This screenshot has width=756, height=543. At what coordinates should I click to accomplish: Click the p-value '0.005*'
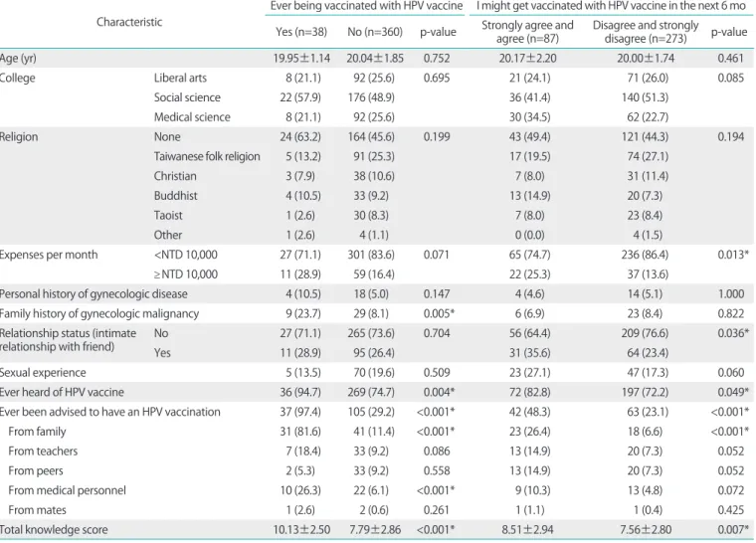click(439, 314)
